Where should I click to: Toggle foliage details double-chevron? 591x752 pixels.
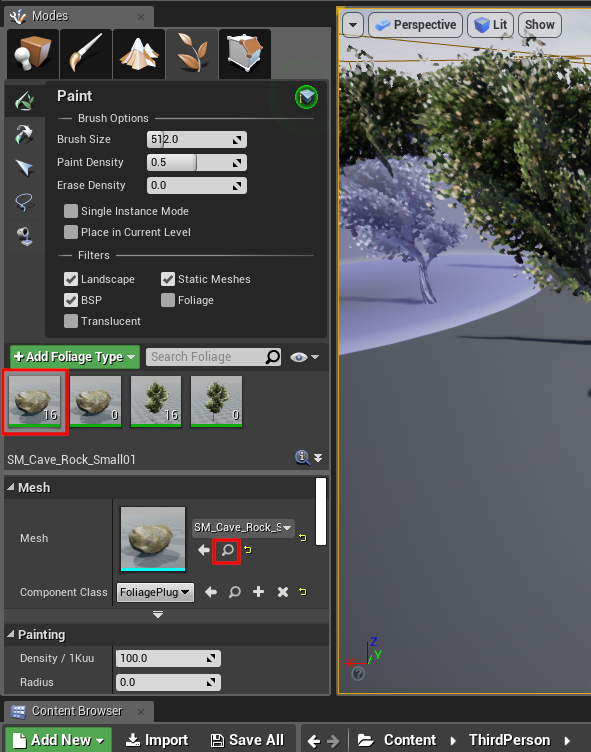[x=318, y=458]
